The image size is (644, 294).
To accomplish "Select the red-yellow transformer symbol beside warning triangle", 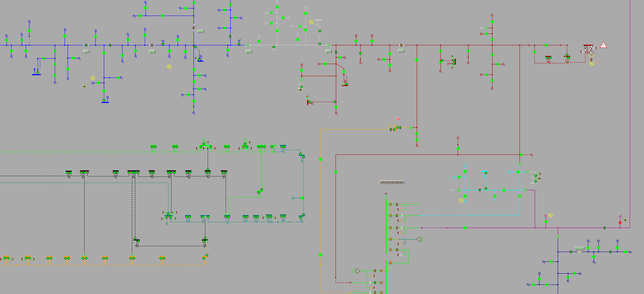I will tap(591, 53).
